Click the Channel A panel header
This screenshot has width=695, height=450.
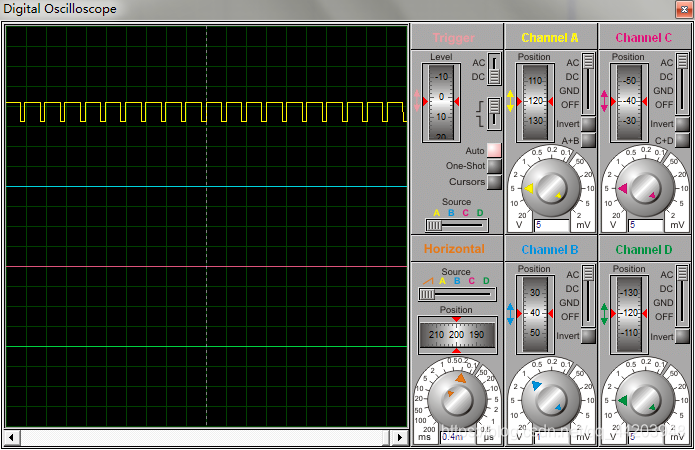551,37
